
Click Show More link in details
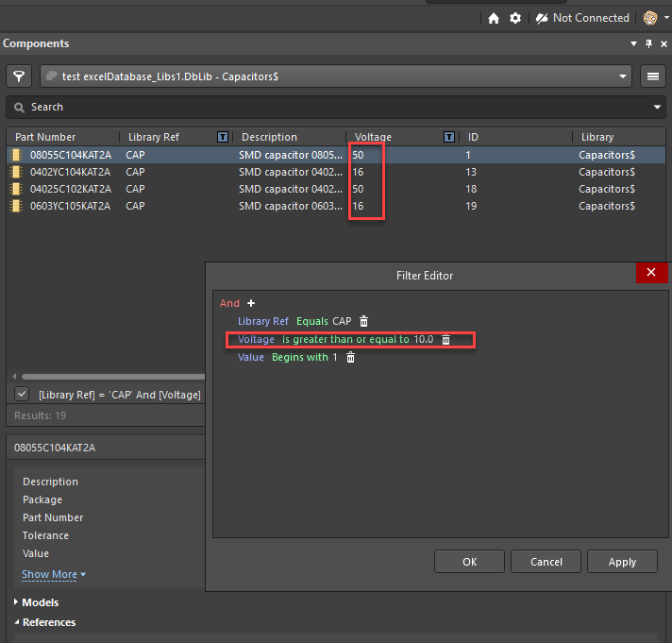(53, 574)
